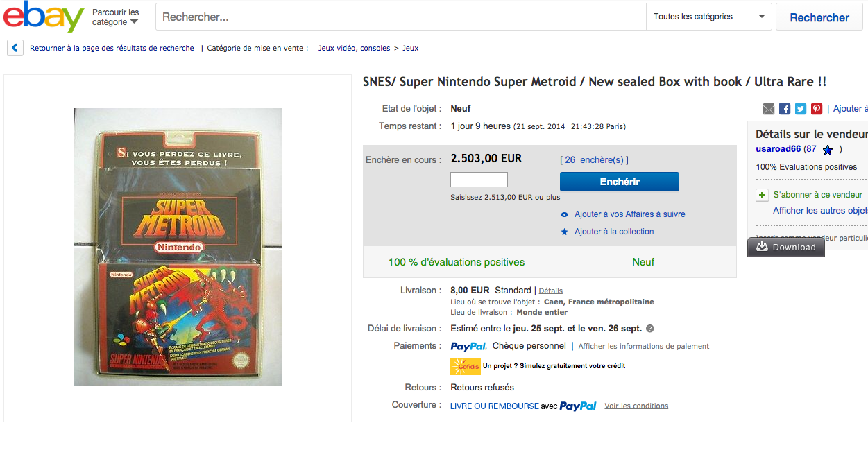Open the 'Toutes les catégories' dropdown
The width and height of the screenshot is (868, 450).
point(708,17)
